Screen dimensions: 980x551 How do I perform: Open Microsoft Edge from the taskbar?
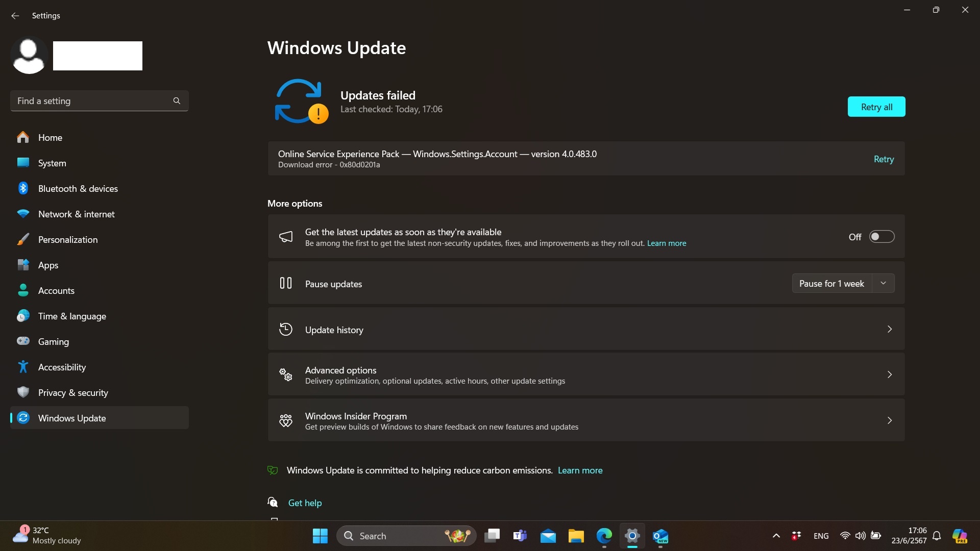click(x=604, y=536)
